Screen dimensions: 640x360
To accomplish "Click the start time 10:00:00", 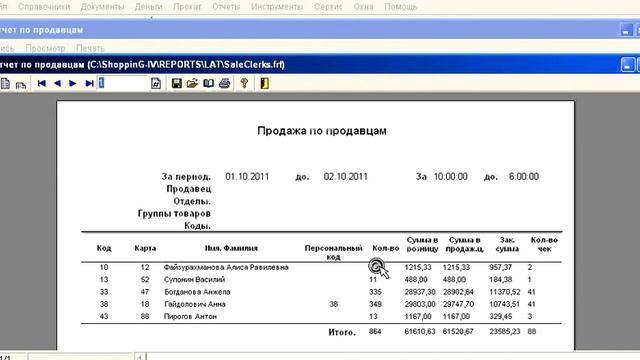I will [451, 177].
